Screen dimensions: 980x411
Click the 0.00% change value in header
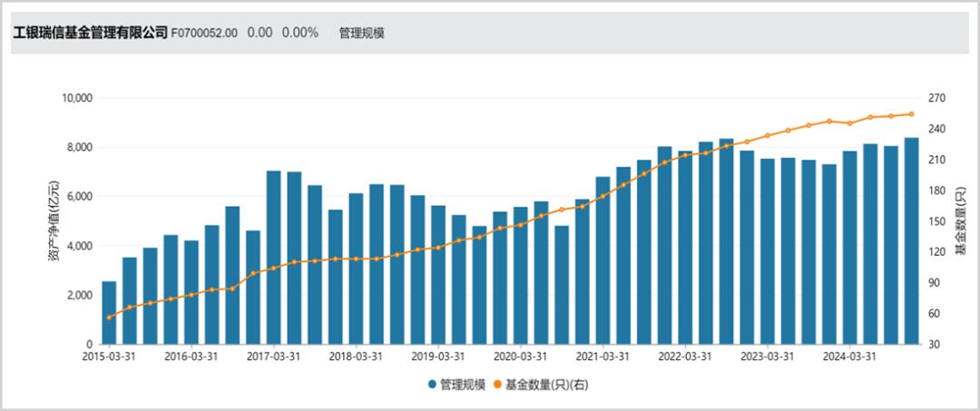click(x=299, y=33)
